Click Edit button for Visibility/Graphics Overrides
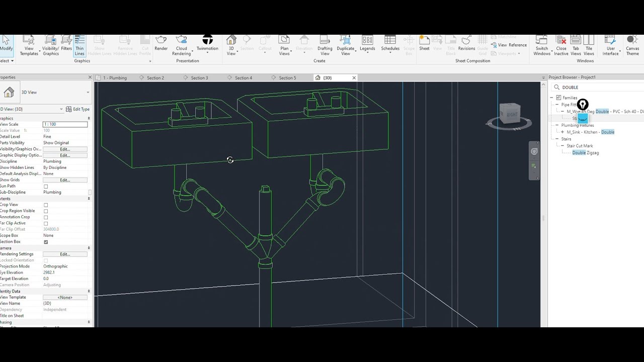This screenshot has width=644, height=362. coord(65,149)
